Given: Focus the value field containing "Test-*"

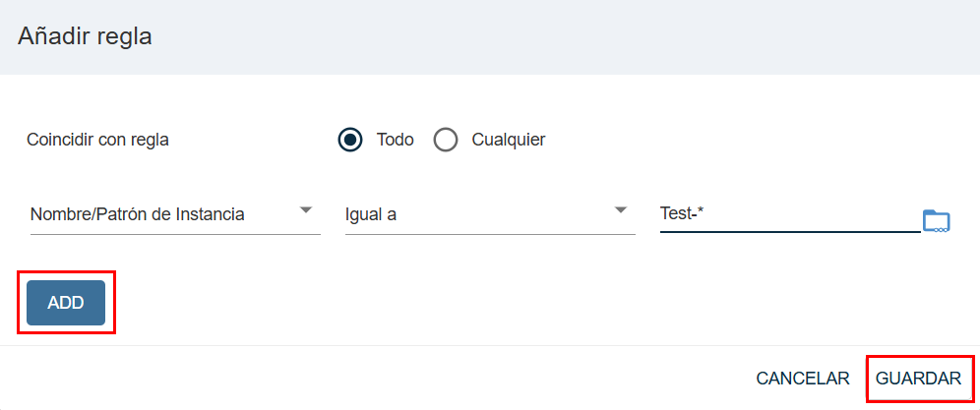Looking at the screenshot, I should coord(789,214).
